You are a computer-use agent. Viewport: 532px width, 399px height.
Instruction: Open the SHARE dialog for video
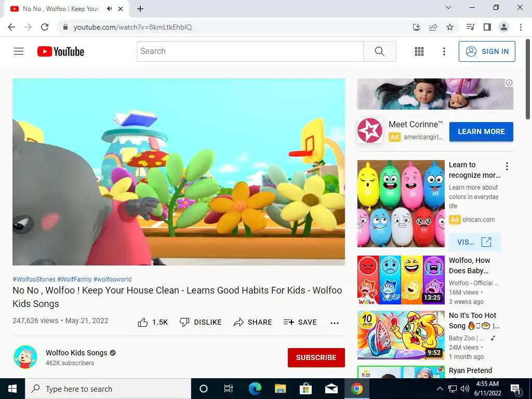(x=253, y=322)
